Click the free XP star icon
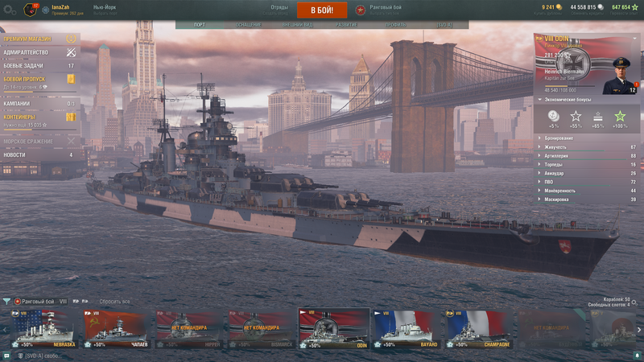 635,7
